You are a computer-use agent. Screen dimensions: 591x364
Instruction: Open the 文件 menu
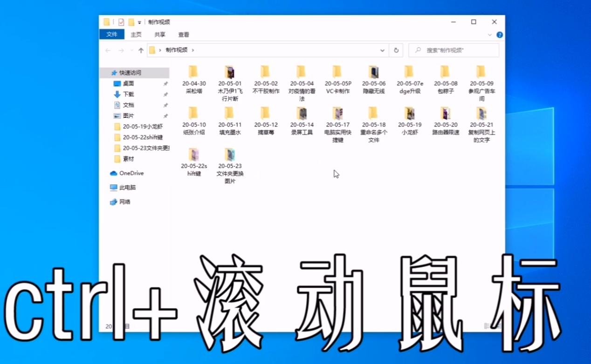tap(112, 34)
